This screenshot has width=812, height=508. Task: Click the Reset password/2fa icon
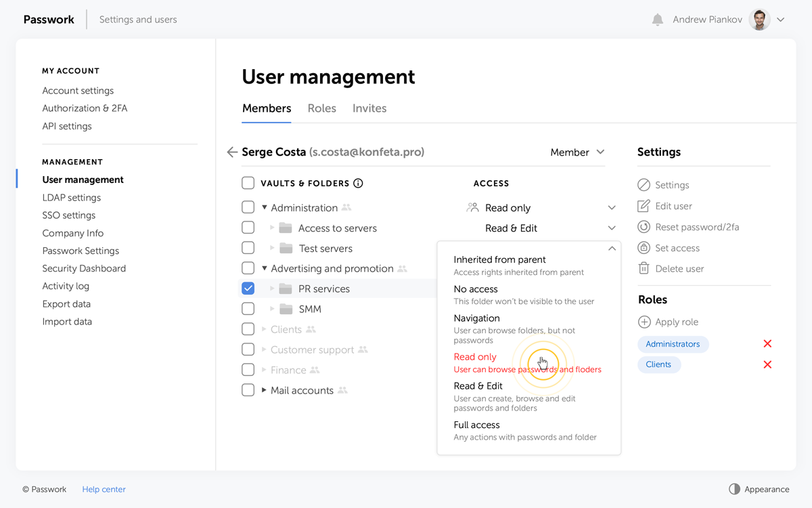[x=644, y=227]
